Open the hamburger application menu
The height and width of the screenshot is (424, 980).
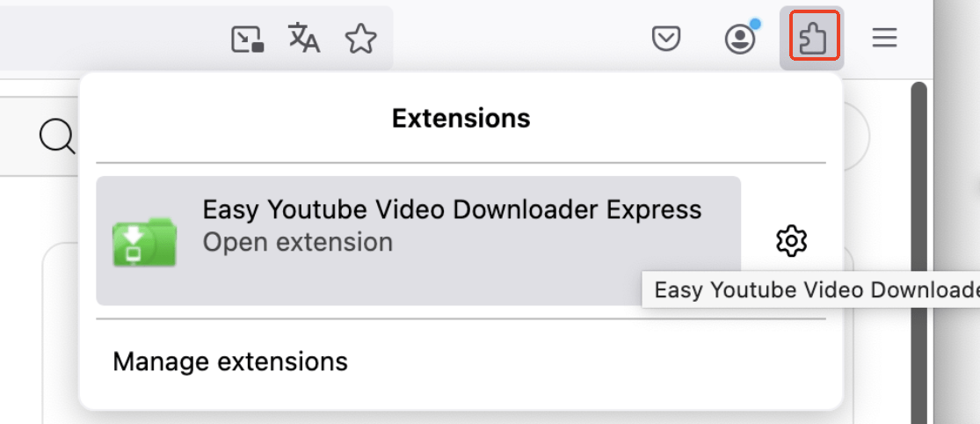coord(884,39)
